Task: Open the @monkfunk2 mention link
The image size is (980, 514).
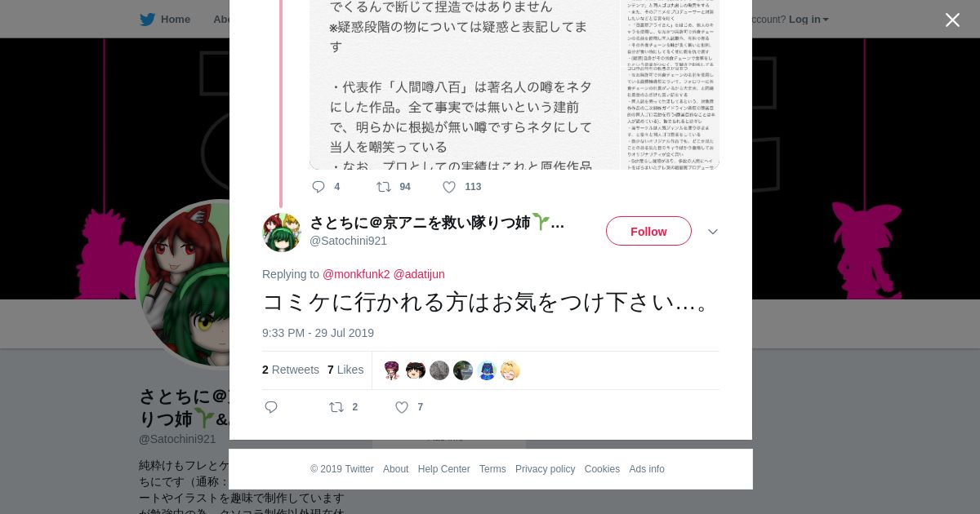Action: tap(356, 274)
